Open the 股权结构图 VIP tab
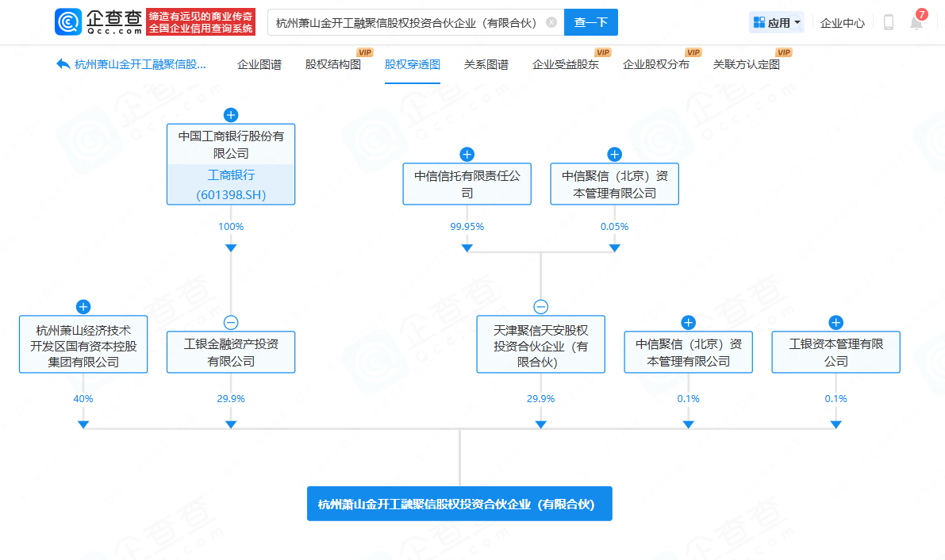The width and height of the screenshot is (945, 560). point(333,65)
